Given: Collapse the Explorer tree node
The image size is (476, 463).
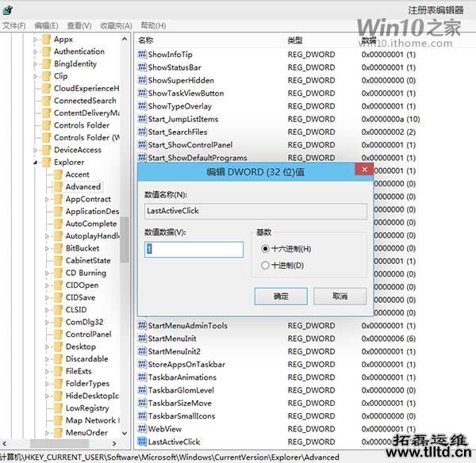Looking at the screenshot, I should [x=35, y=163].
